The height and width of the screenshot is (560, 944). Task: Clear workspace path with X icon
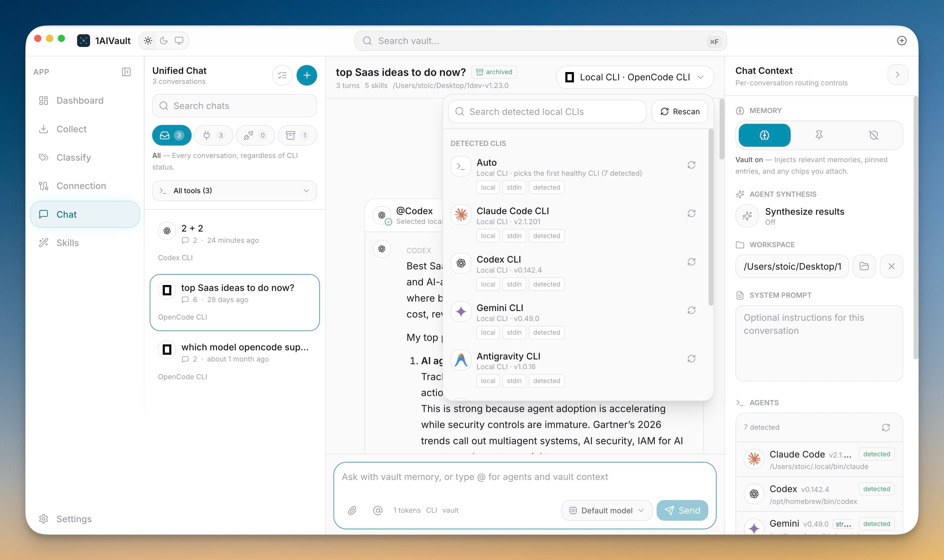pos(891,266)
